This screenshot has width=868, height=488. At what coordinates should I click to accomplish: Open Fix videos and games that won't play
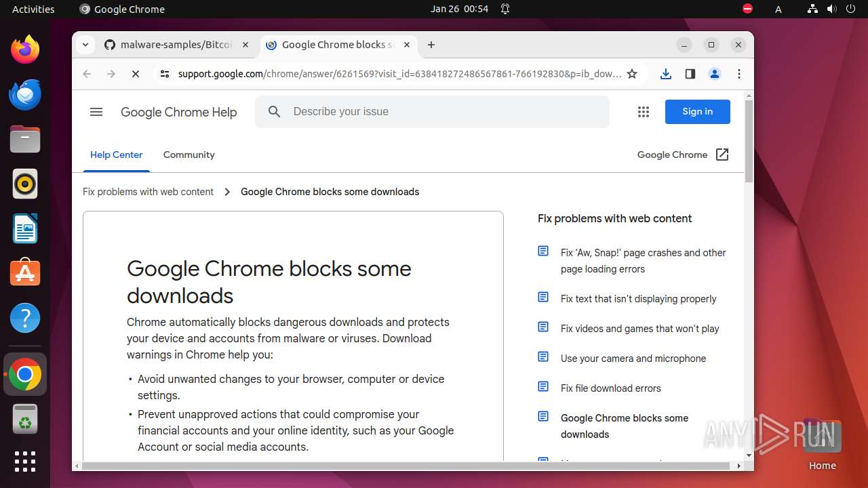click(x=639, y=329)
